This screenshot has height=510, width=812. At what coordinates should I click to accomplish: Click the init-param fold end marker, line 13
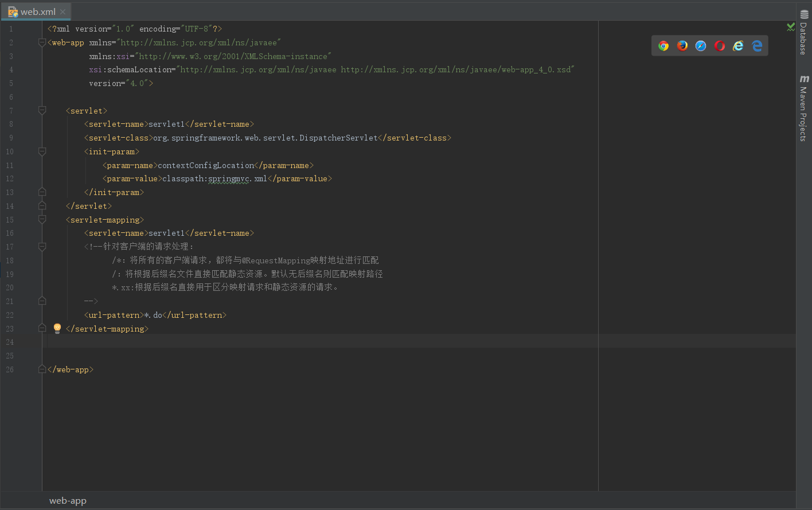[x=42, y=192]
